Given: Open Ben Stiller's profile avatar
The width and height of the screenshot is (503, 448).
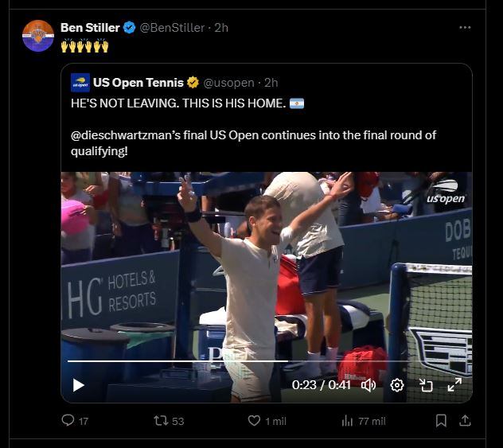Looking at the screenshot, I should point(38,37).
